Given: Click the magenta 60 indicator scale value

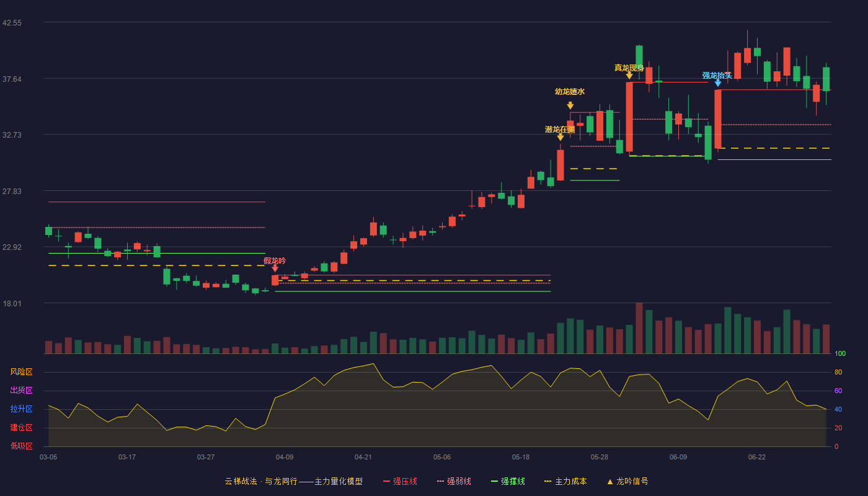Looking at the screenshot, I should [838, 391].
